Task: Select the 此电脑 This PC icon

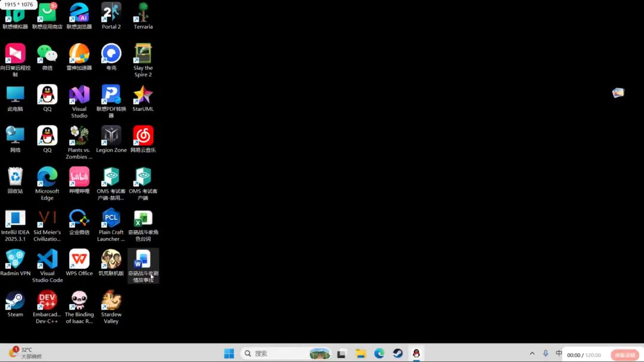Action: coord(15,98)
